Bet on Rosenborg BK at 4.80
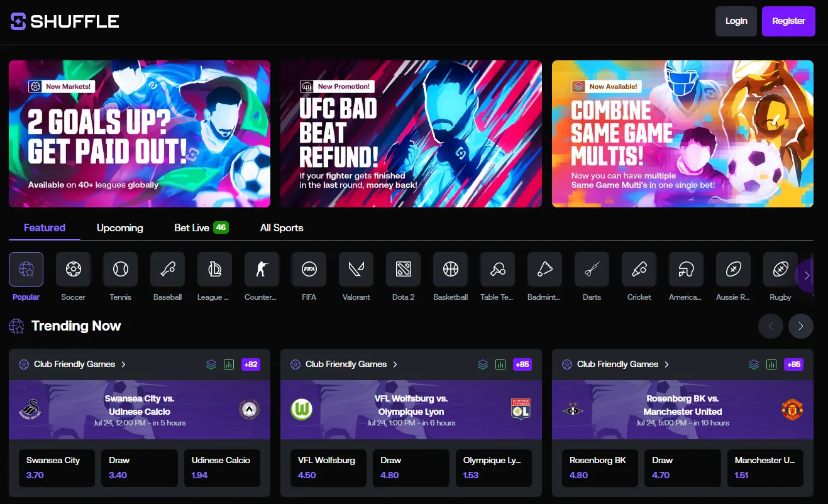 [x=600, y=468]
